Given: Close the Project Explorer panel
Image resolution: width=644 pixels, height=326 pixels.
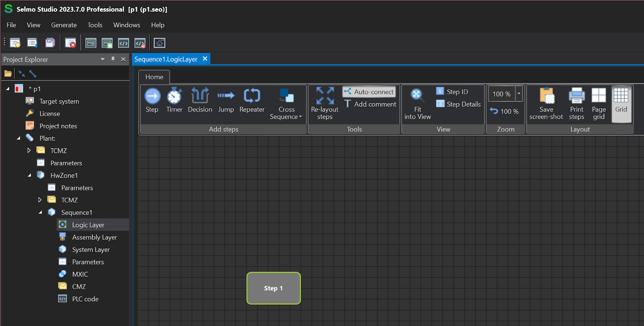Looking at the screenshot, I should (123, 59).
